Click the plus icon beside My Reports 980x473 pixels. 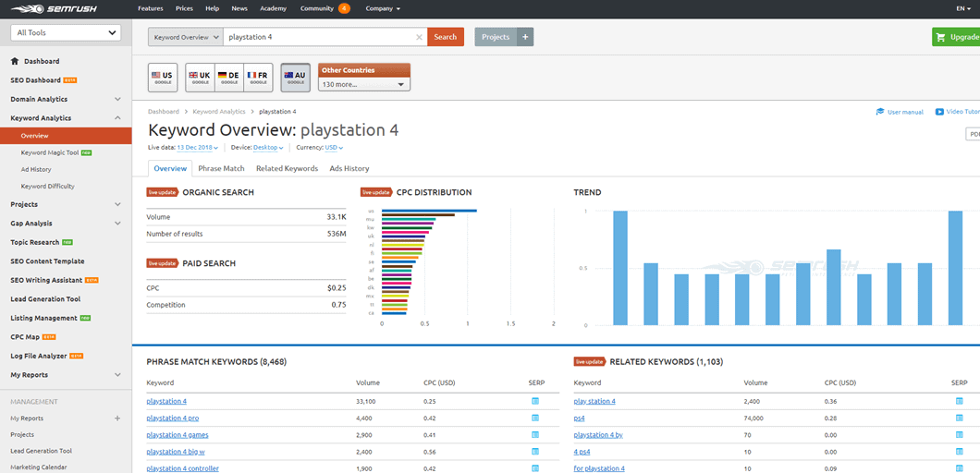click(x=116, y=418)
